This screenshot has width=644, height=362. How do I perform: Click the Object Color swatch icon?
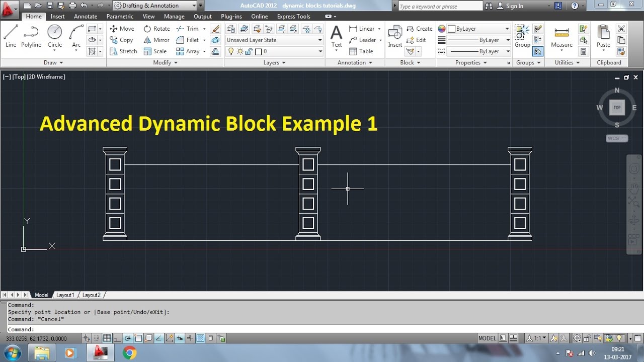442,29
